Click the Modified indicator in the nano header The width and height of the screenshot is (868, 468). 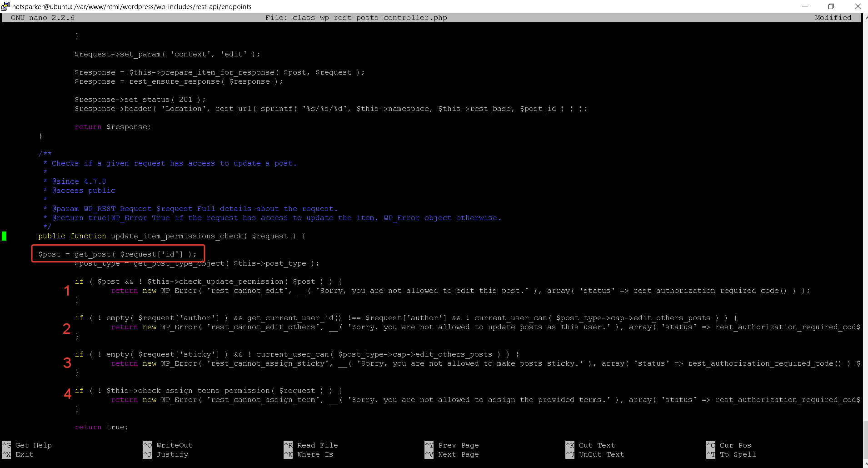pos(833,17)
